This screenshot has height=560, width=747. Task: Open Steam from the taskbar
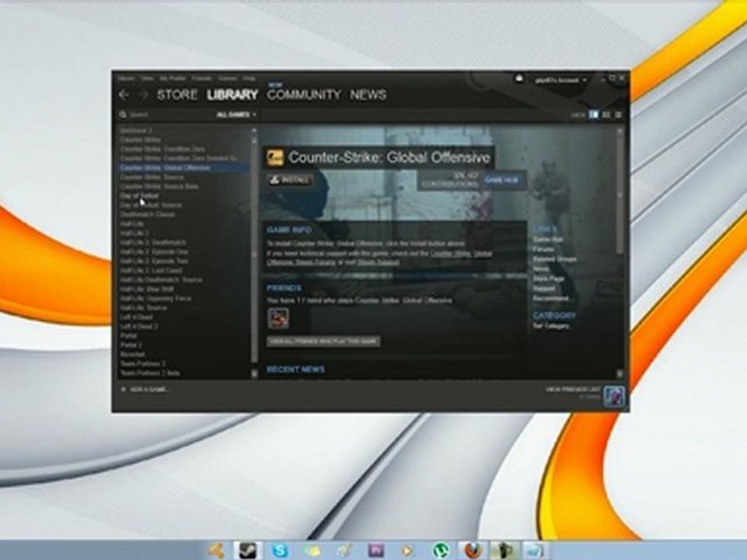click(247, 551)
